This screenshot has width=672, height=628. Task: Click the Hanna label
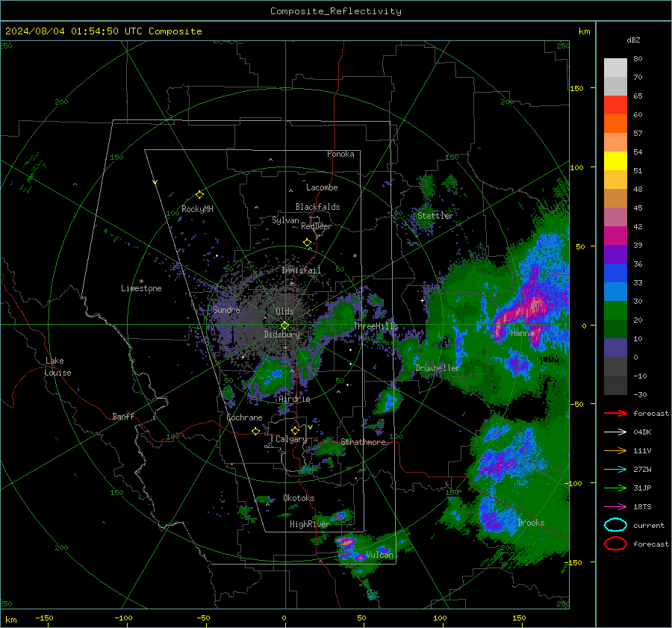(x=522, y=332)
